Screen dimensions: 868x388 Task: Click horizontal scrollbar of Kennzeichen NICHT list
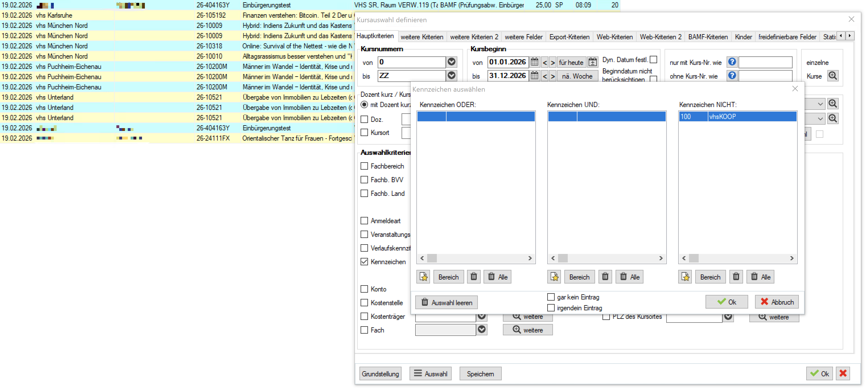(x=737, y=258)
